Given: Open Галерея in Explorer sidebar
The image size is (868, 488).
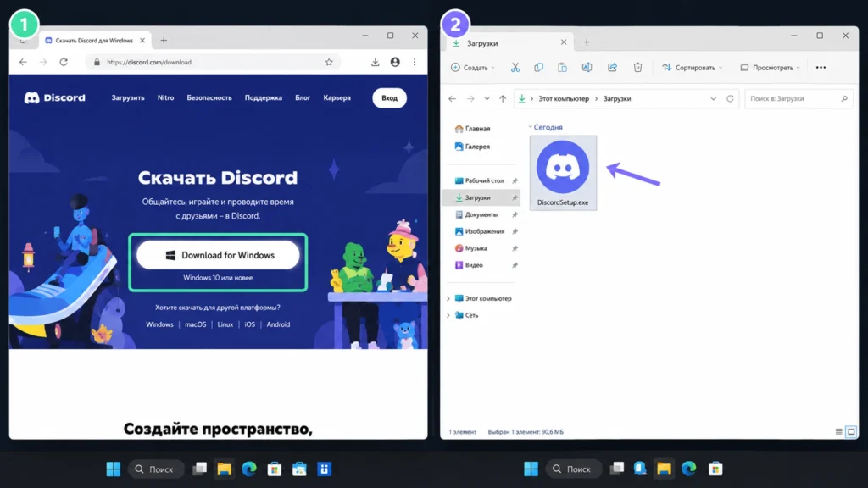Looking at the screenshot, I should 473,147.
